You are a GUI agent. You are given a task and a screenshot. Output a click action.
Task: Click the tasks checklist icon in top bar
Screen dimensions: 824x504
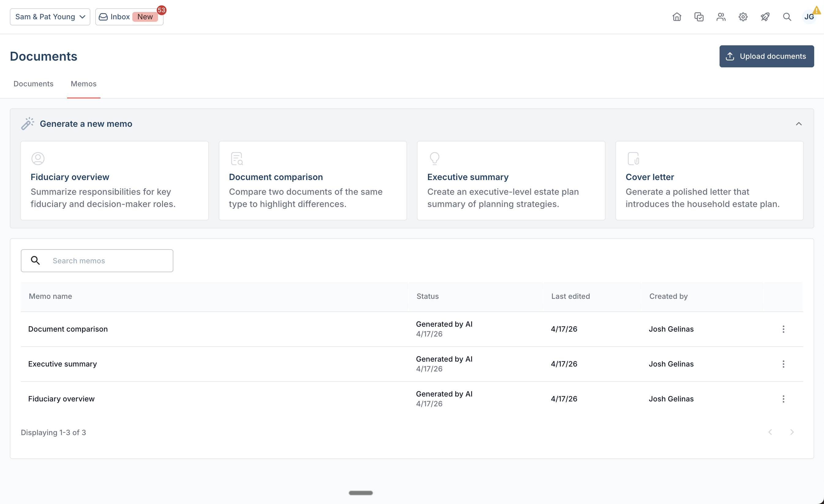(699, 17)
